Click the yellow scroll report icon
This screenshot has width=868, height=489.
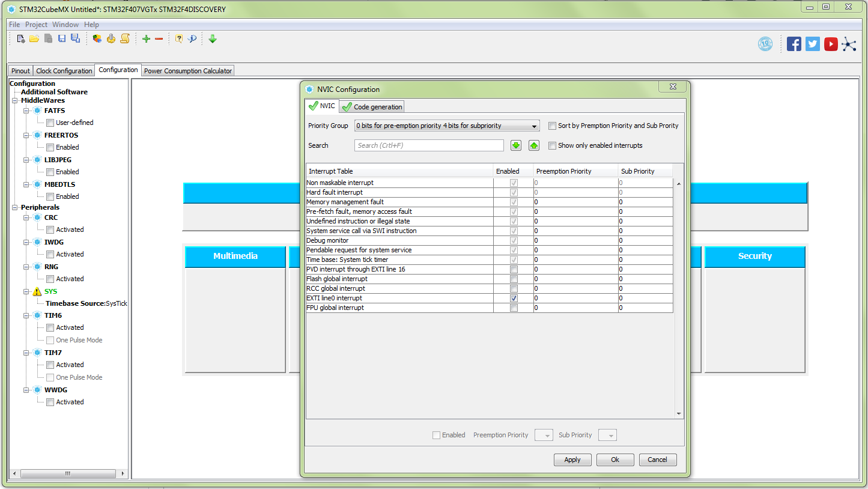point(125,39)
